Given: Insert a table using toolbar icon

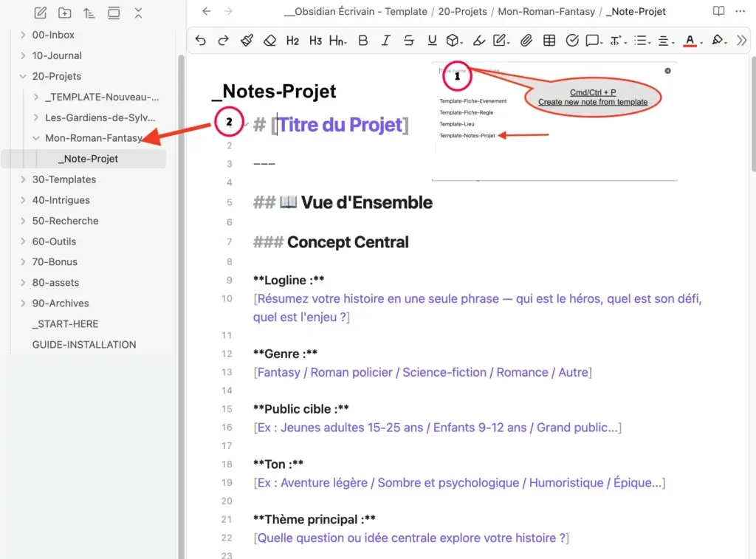Looking at the screenshot, I should tap(549, 41).
